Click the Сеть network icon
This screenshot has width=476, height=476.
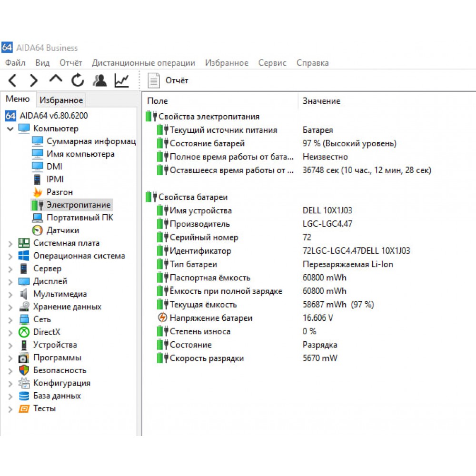[24, 320]
